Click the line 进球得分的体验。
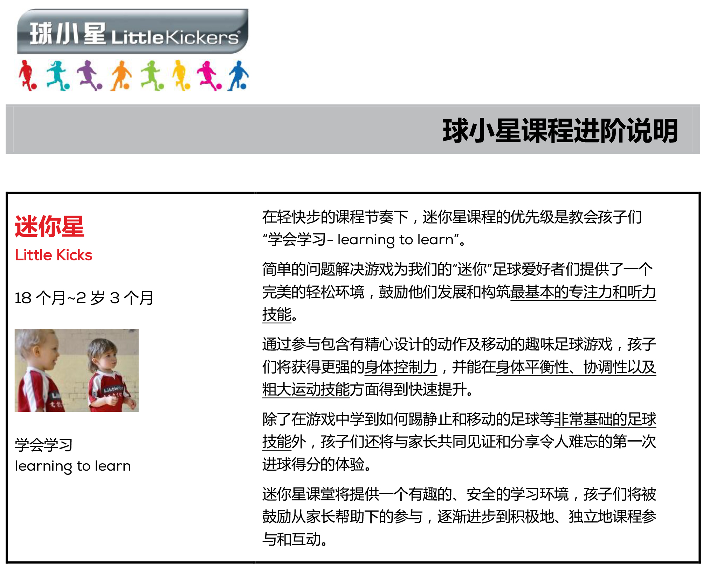This screenshot has height=588, width=710. coord(317,464)
